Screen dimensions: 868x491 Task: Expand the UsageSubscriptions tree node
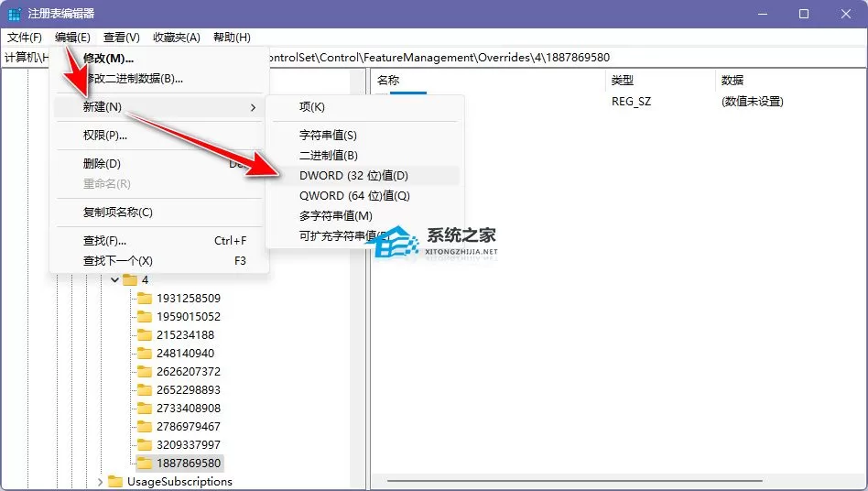pos(100,482)
